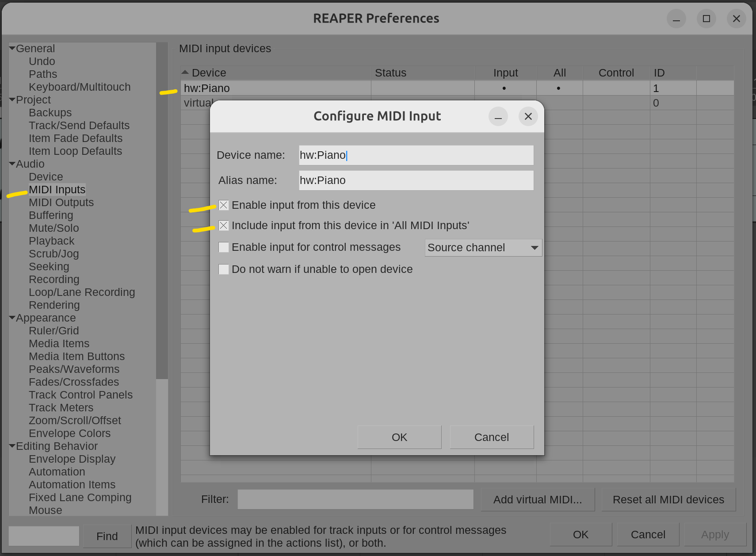Select Media Items in the tree
756x556 pixels.
coord(59,344)
